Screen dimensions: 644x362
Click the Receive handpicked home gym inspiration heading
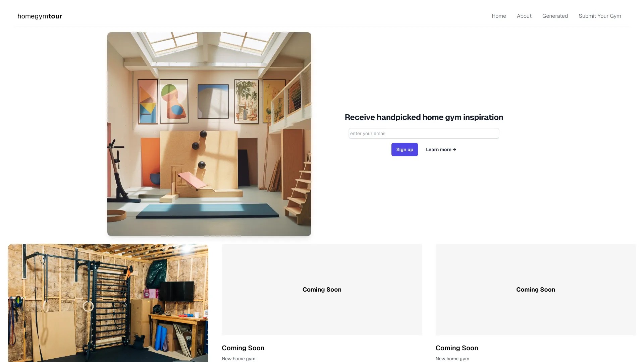click(424, 117)
